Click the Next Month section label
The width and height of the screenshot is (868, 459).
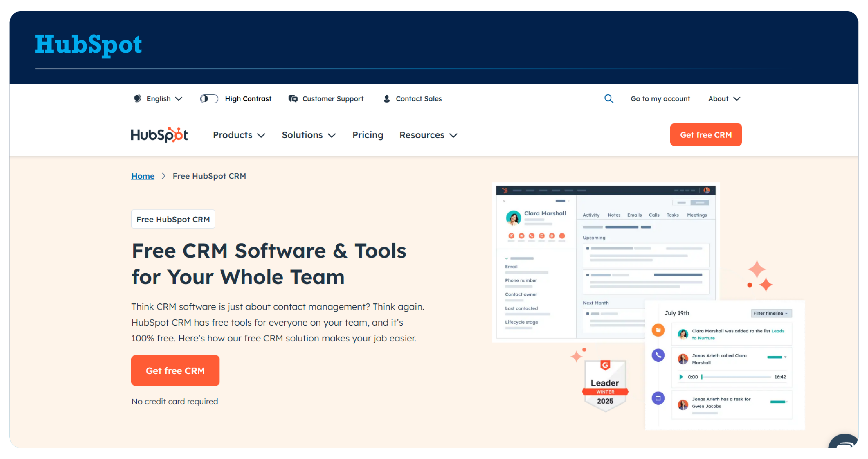tap(595, 303)
